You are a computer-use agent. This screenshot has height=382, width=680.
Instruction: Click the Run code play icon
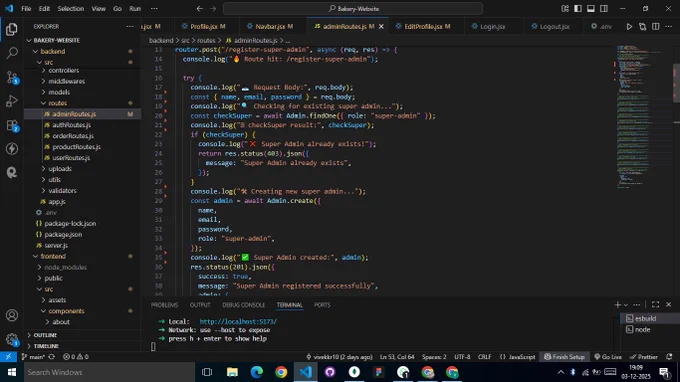(629, 27)
